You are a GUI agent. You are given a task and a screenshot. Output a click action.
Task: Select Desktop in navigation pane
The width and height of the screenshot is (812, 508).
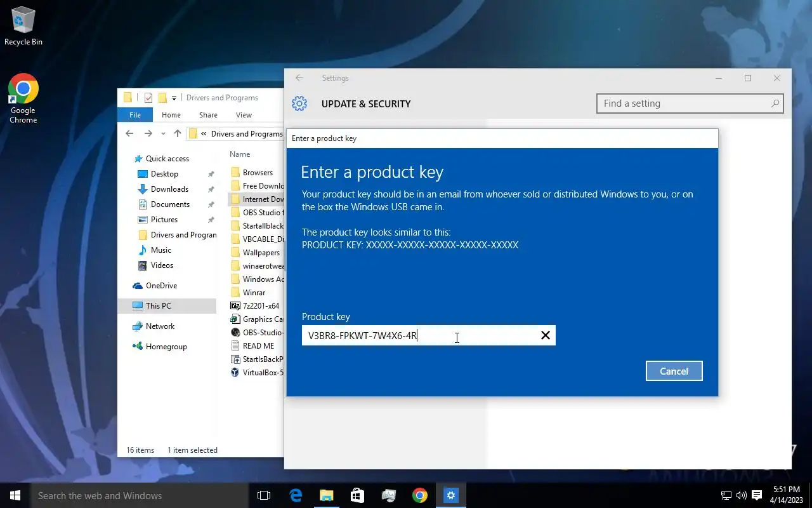click(164, 174)
